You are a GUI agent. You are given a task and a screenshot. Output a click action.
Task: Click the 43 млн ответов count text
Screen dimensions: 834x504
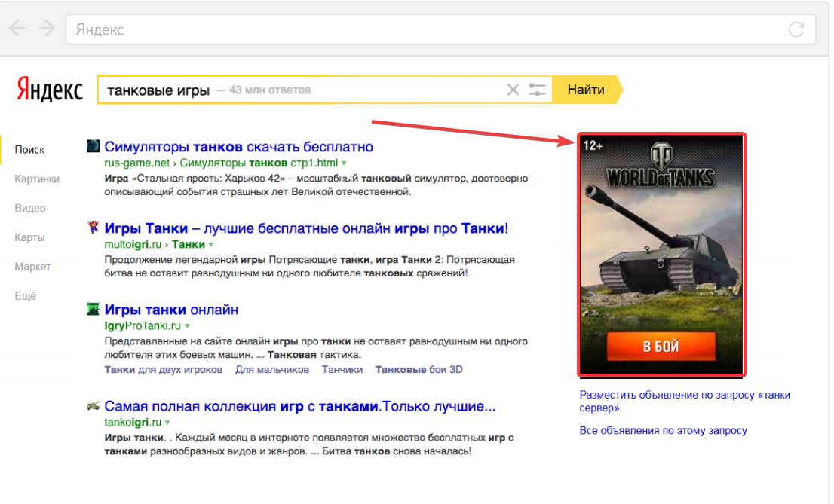click(270, 90)
